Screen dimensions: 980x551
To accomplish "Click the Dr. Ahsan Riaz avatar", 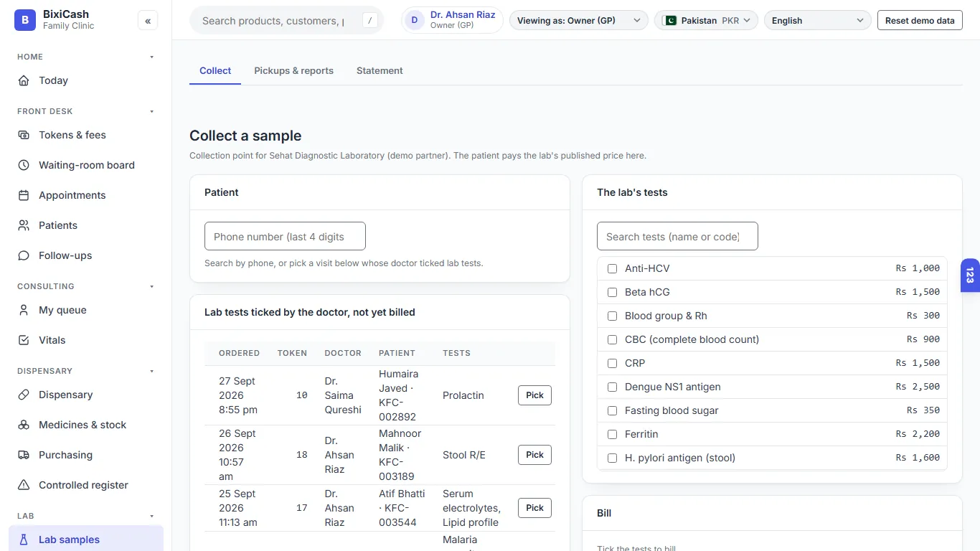I will tap(415, 20).
